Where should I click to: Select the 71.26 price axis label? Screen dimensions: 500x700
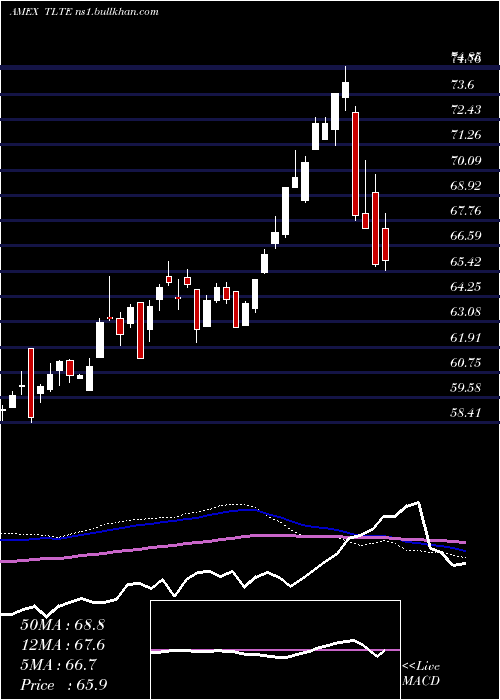point(466,134)
